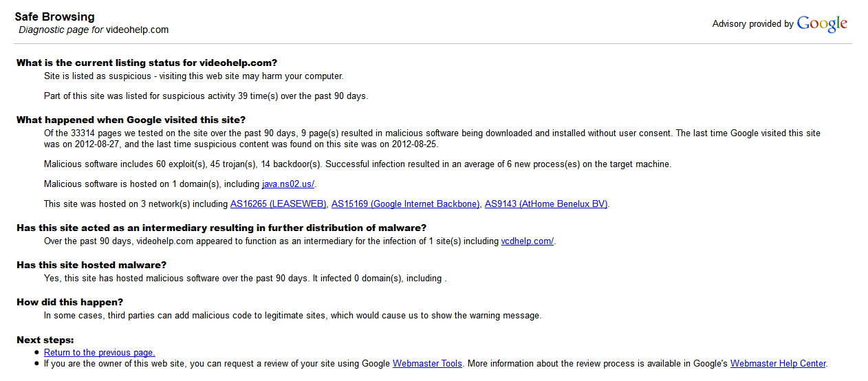The image size is (868, 381).
Task: Return to the previous page
Action: (x=100, y=353)
